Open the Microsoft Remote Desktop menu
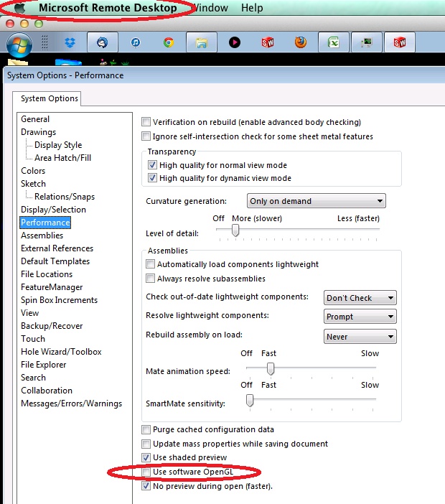The width and height of the screenshot is (445, 504). click(108, 8)
